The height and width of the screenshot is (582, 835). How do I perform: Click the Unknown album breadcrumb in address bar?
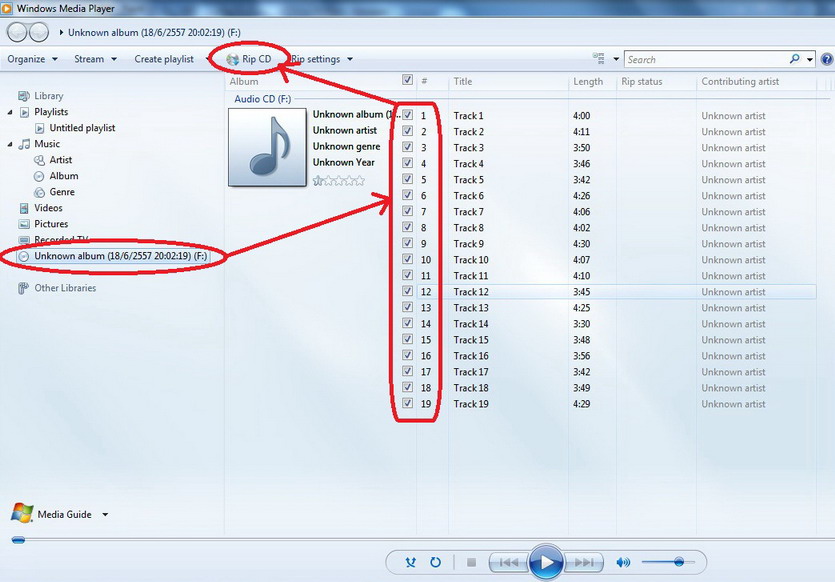tap(154, 32)
